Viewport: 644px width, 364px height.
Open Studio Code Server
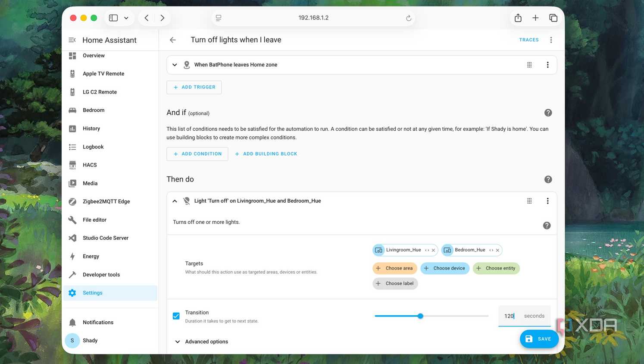[110, 238]
